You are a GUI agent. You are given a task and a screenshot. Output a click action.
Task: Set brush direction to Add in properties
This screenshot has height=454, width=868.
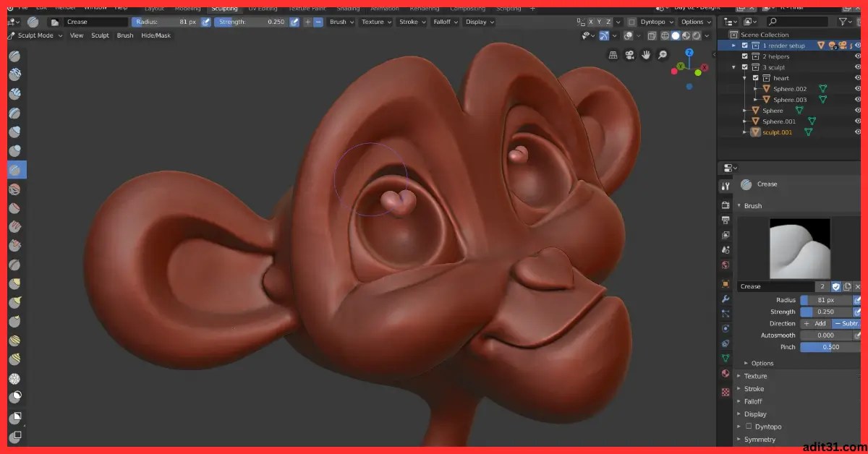point(815,323)
